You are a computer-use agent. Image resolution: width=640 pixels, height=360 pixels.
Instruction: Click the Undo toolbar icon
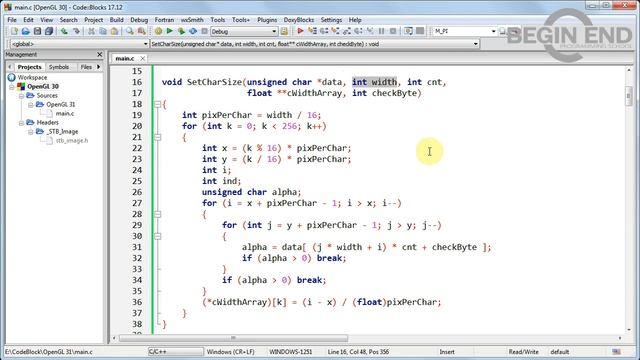click(x=64, y=31)
